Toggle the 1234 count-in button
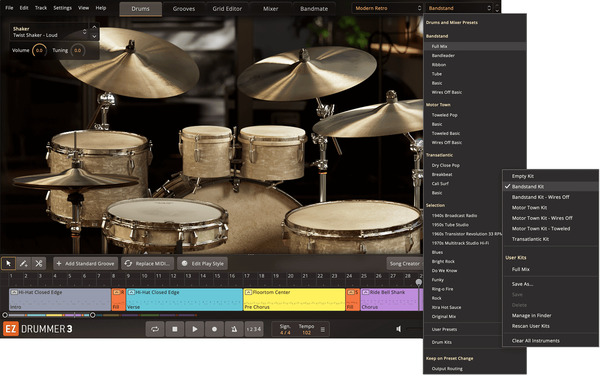The height and width of the screenshot is (376, 600). click(254, 329)
